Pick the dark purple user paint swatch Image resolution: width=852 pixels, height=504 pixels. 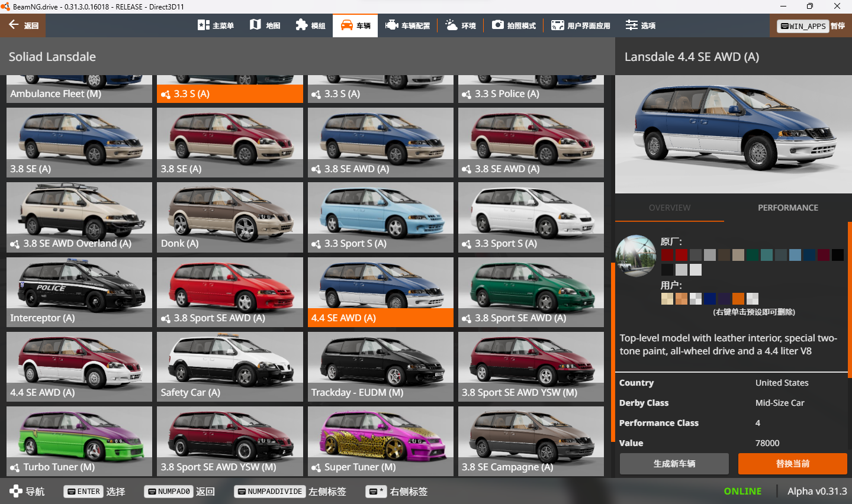point(724,299)
